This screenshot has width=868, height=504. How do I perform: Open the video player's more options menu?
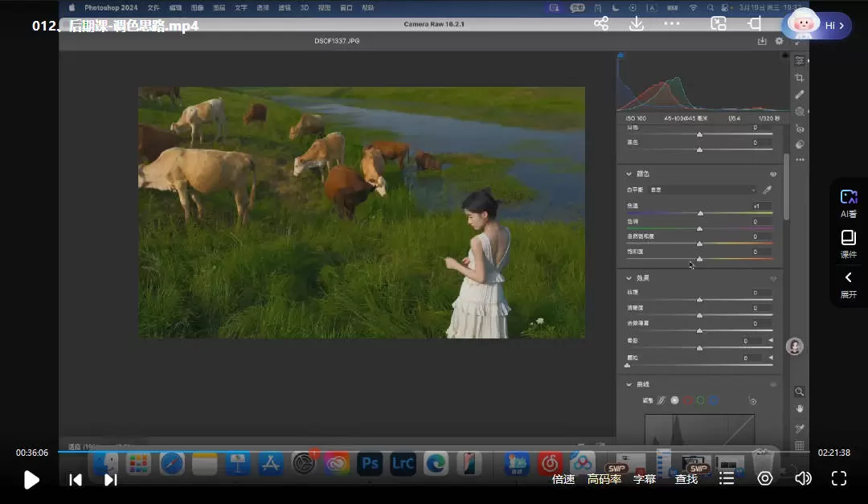tap(671, 23)
